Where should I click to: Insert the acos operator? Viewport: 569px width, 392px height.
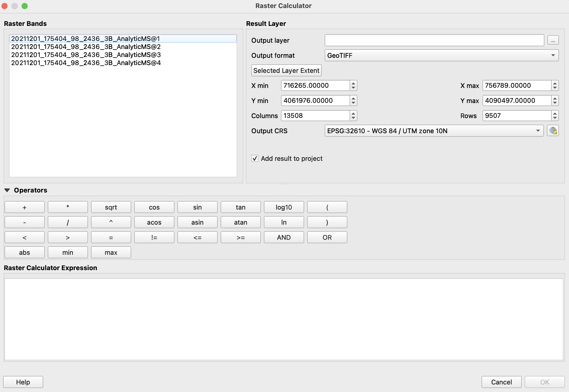154,222
